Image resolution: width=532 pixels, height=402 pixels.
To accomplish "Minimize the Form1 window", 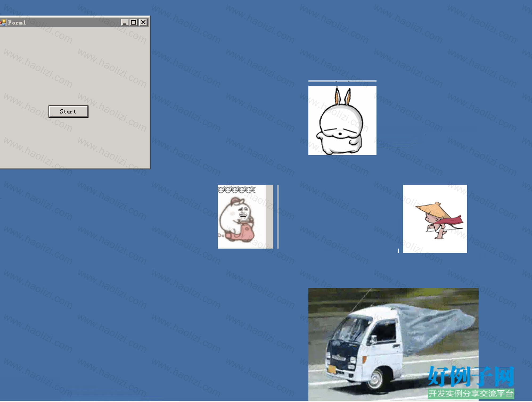I will click(x=124, y=22).
